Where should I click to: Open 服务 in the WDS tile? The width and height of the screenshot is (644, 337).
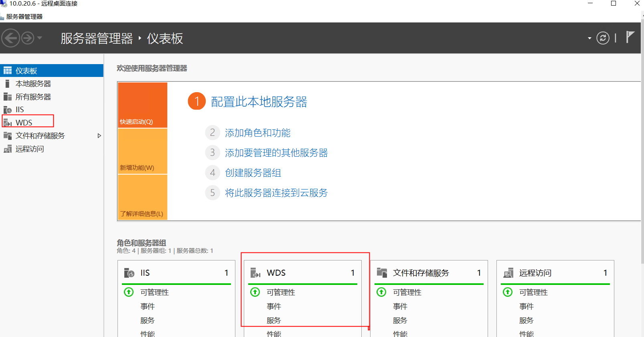[274, 321]
